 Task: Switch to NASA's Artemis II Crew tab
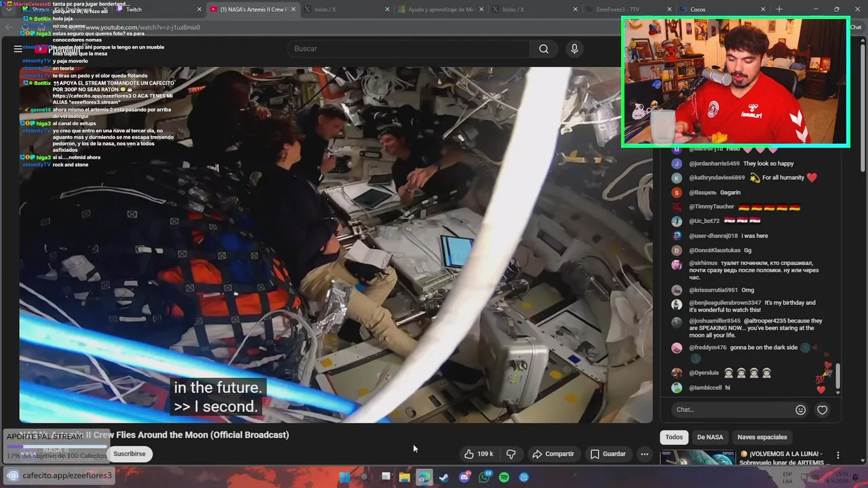tap(252, 9)
